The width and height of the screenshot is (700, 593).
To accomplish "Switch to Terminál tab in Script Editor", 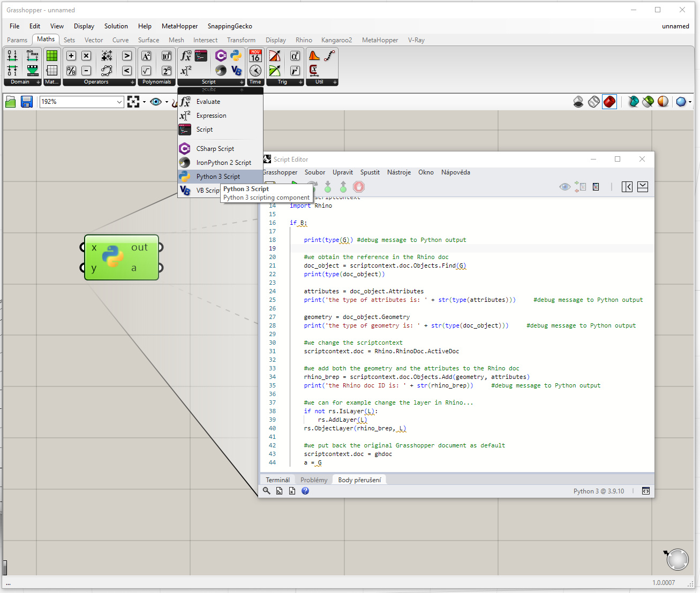I will point(277,480).
